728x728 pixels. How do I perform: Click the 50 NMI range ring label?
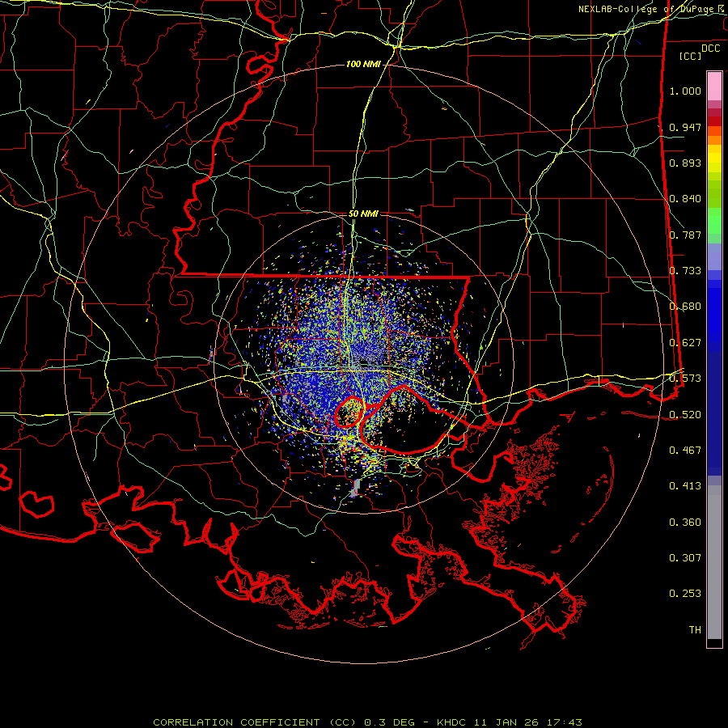coord(363,214)
